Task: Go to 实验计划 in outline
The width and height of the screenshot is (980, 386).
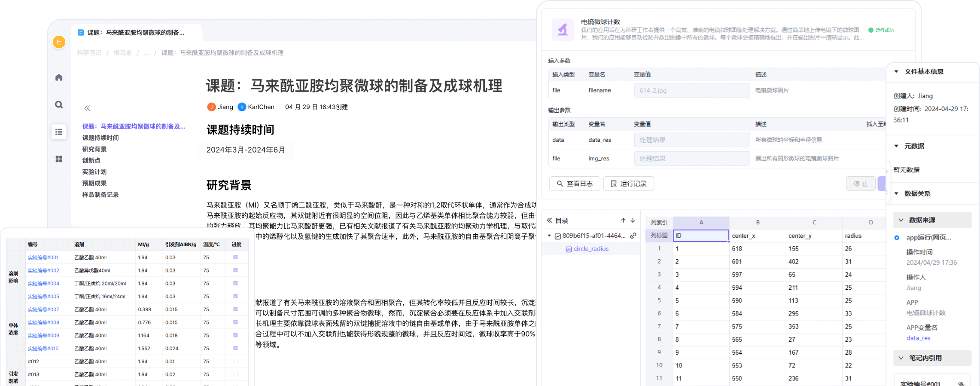Action: point(94,172)
